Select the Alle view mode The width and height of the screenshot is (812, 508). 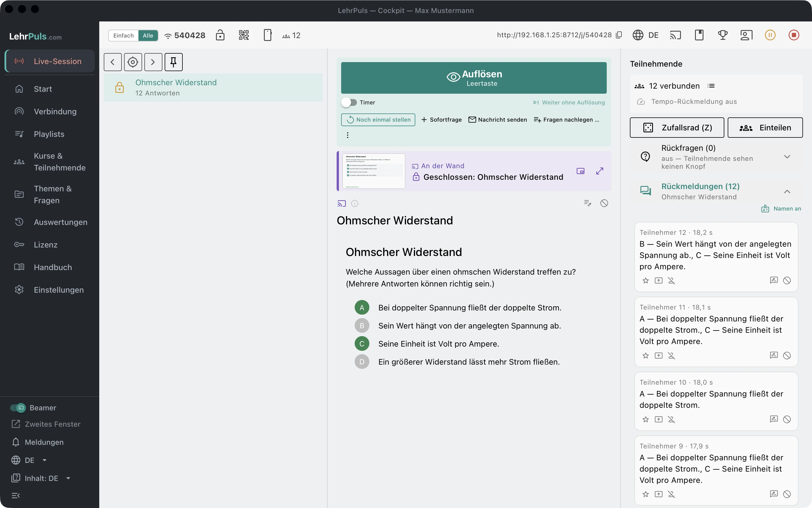point(148,35)
